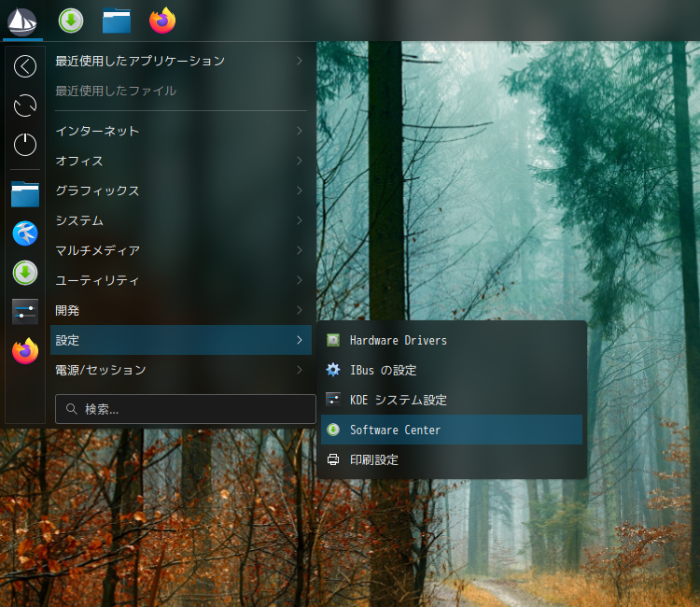Open KDE システム設定
700x607 pixels.
pyautogui.click(x=452, y=400)
